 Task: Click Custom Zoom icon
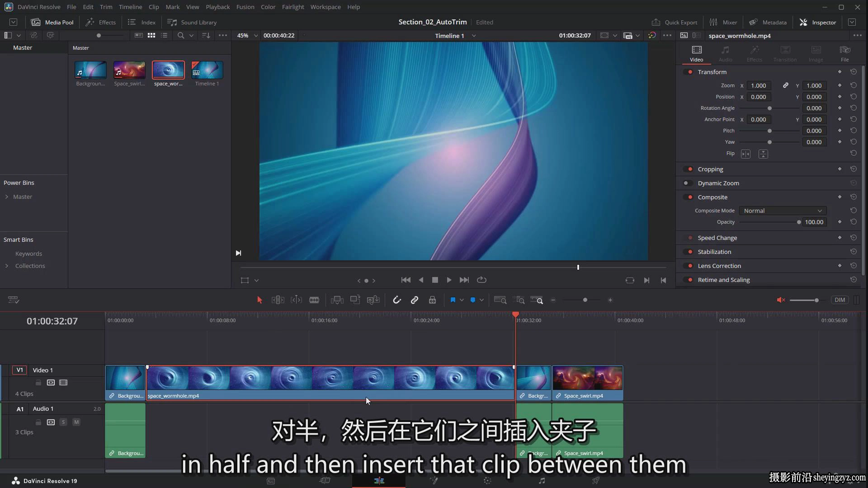coord(537,300)
